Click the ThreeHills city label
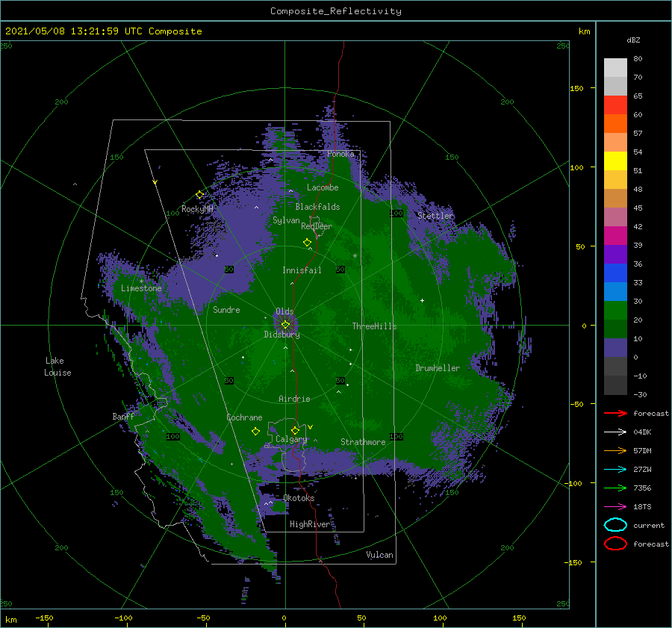 pyautogui.click(x=374, y=326)
